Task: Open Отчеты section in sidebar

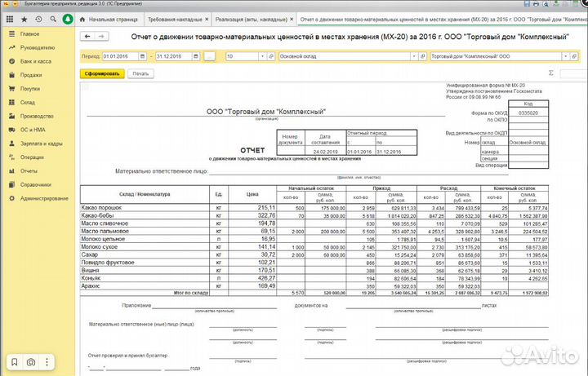Action: click(x=29, y=170)
